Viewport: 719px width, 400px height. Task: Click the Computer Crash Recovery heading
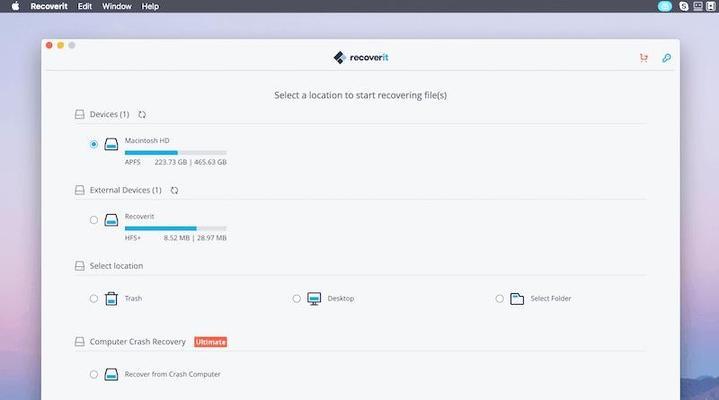point(138,342)
